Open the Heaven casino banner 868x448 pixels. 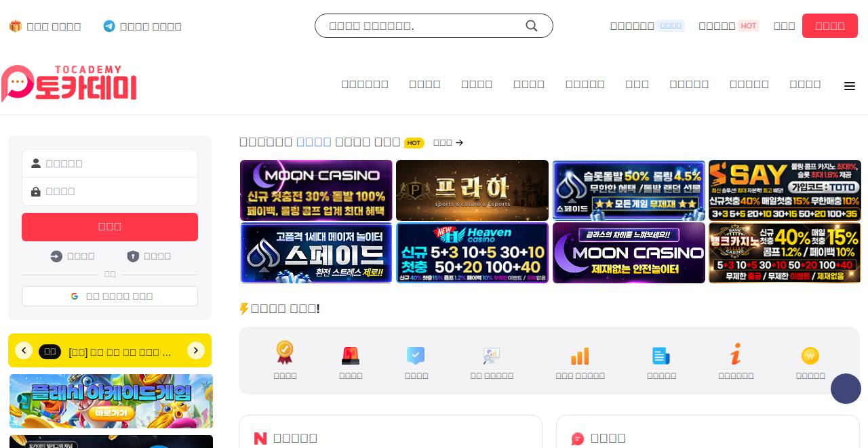[x=472, y=253]
